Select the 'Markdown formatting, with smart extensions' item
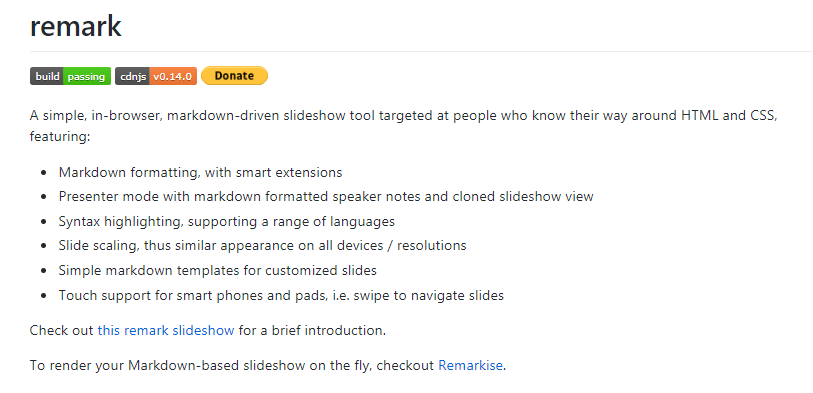This screenshot has width=813, height=393. coord(200,172)
